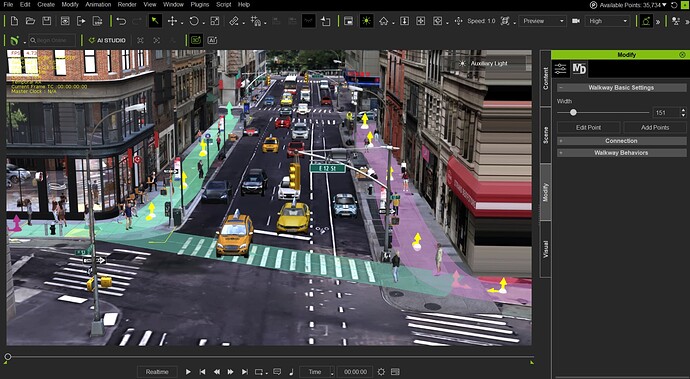The width and height of the screenshot is (690, 379).
Task: Click the Home view icon
Action: (x=384, y=21)
